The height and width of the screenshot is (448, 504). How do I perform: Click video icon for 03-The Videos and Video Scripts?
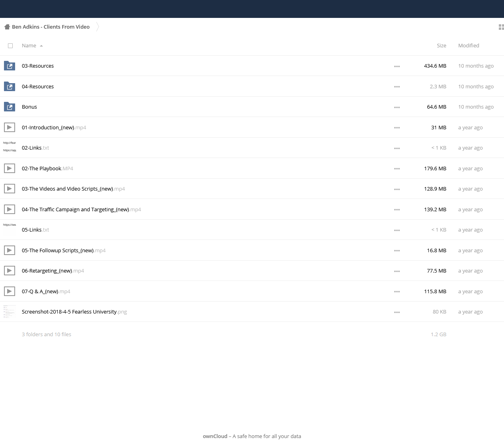coord(10,189)
